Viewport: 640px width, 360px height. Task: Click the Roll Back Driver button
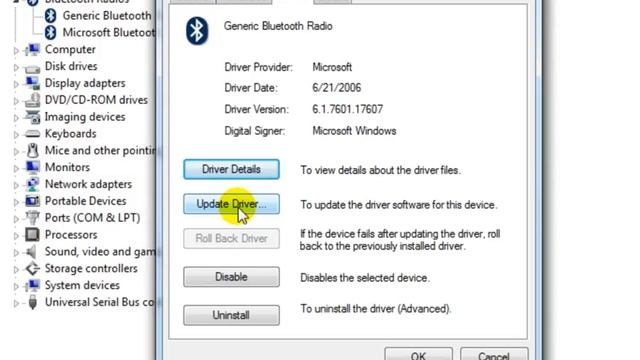231,238
